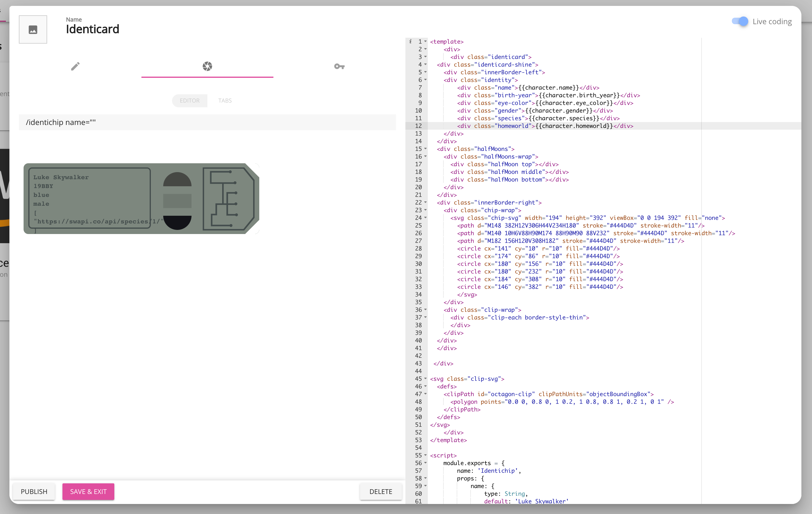Viewport: 812px width, 514px height.
Task: Click the {{character.name}} code line
Action: 528,88
